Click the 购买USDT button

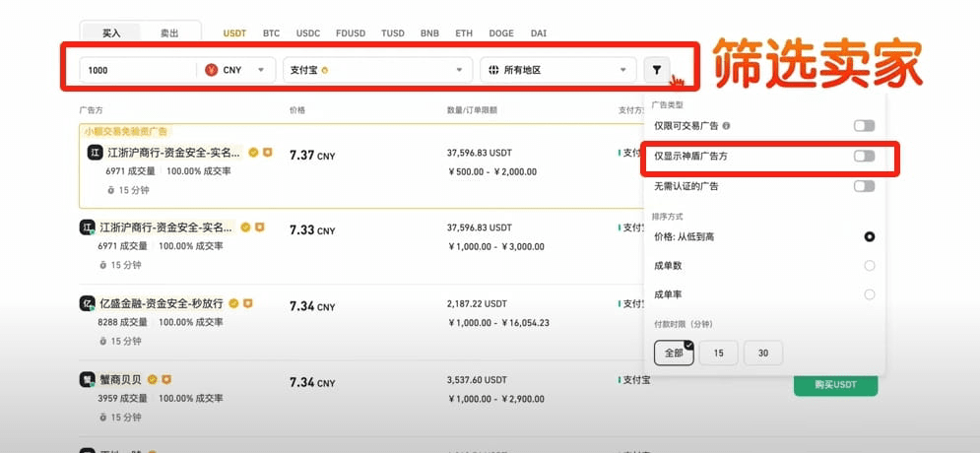tap(835, 385)
